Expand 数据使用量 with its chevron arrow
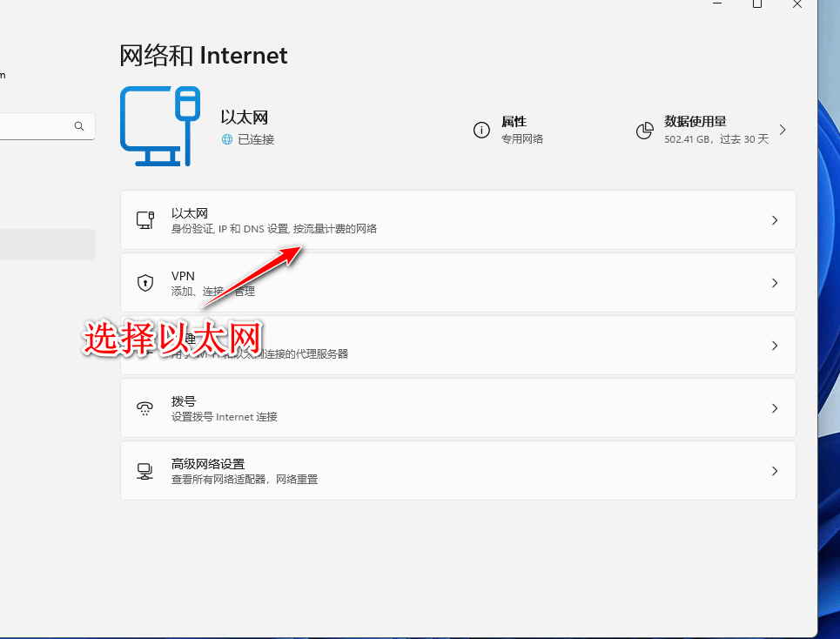The width and height of the screenshot is (840, 639). coord(783,130)
